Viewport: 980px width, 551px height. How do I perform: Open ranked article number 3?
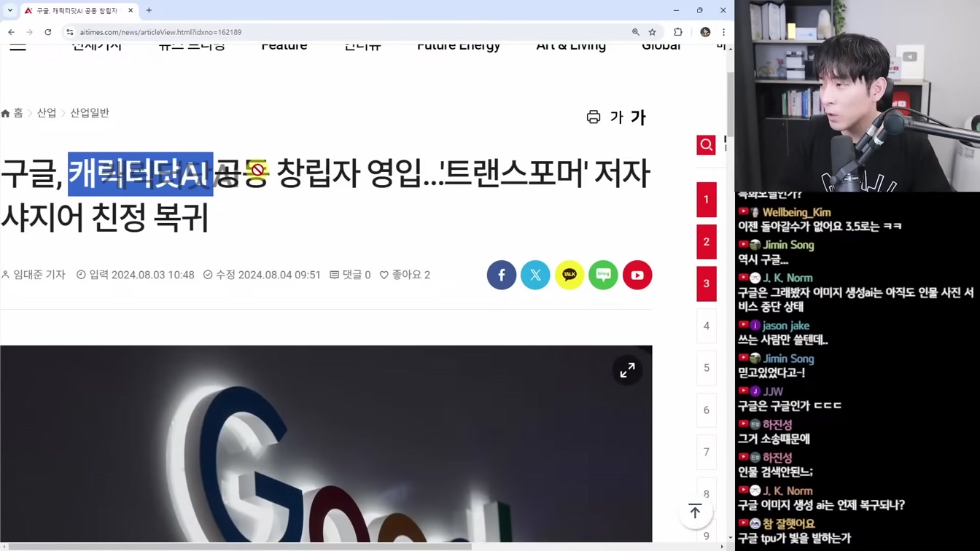pyautogui.click(x=706, y=284)
